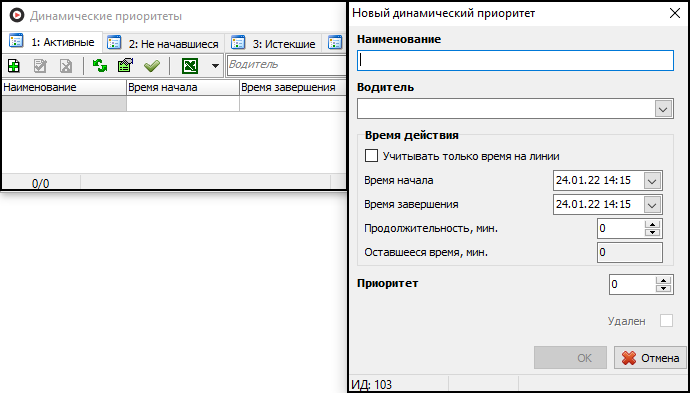The image size is (690, 393).
Task: Click the 0/0 record counter in status bar
Action: point(40,183)
